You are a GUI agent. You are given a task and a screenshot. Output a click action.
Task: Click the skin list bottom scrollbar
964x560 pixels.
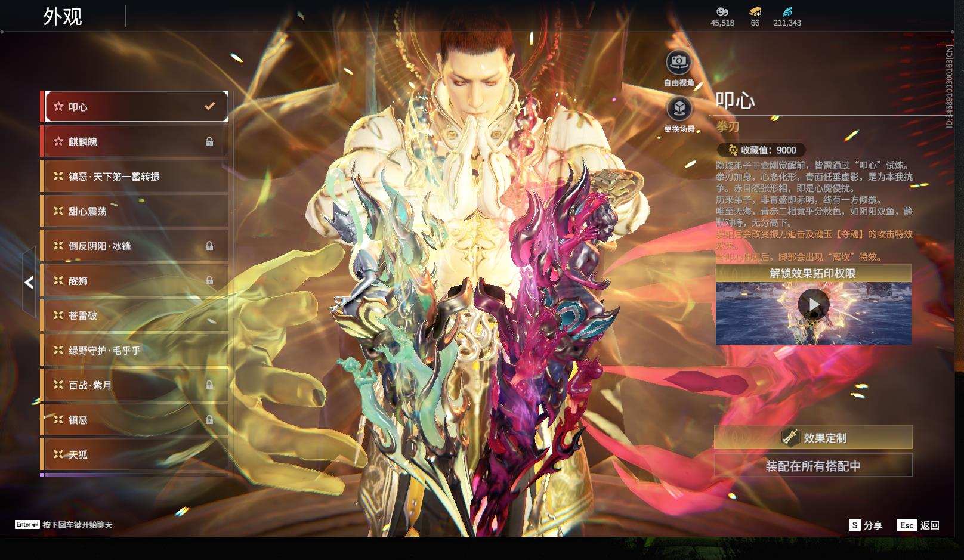(x=134, y=475)
